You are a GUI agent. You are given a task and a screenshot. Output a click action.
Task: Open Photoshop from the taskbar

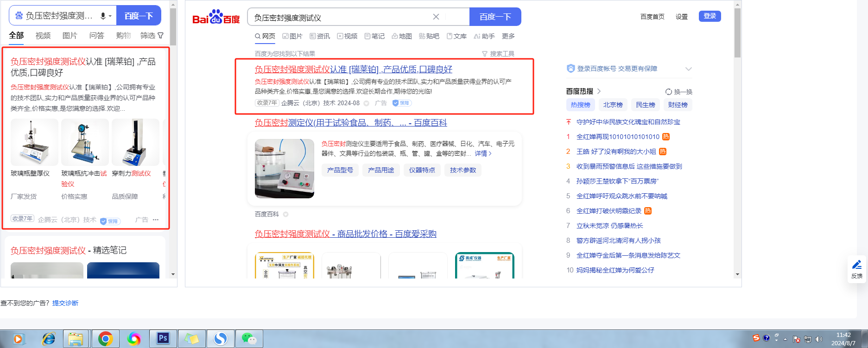coord(163,339)
